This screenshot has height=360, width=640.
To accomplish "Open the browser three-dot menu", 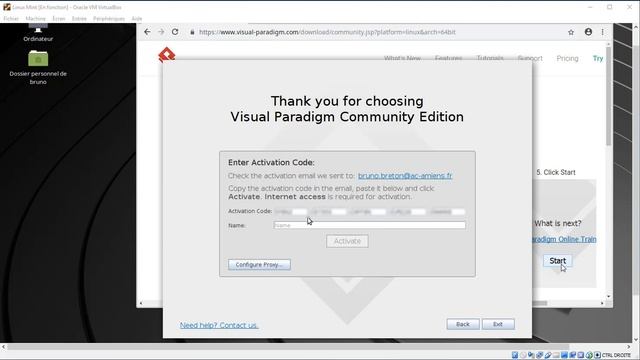I will point(602,32).
